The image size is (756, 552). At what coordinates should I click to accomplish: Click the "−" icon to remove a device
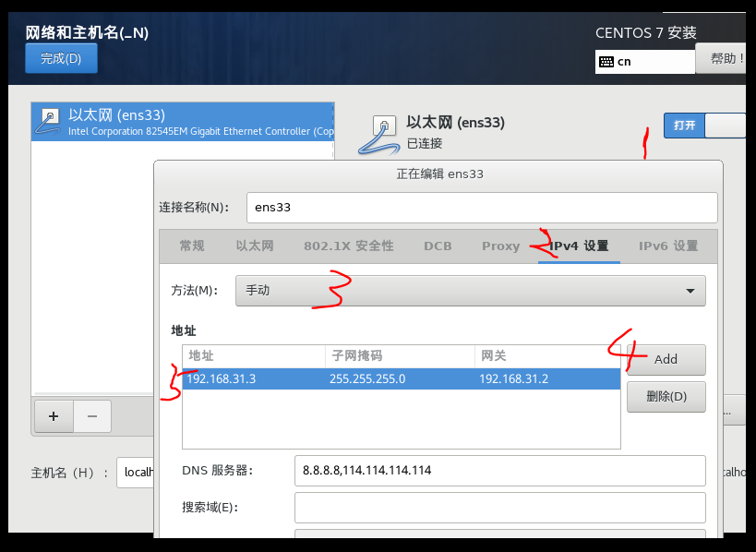91,416
